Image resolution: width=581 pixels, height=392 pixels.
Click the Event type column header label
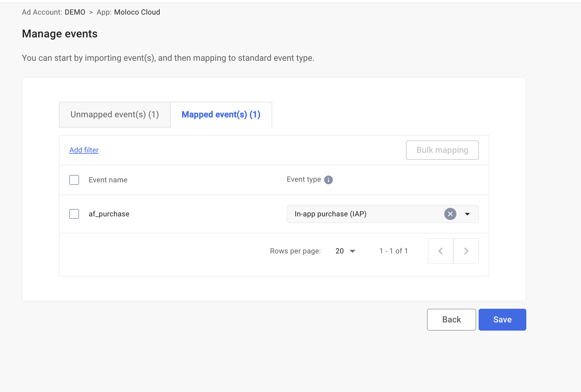point(304,180)
